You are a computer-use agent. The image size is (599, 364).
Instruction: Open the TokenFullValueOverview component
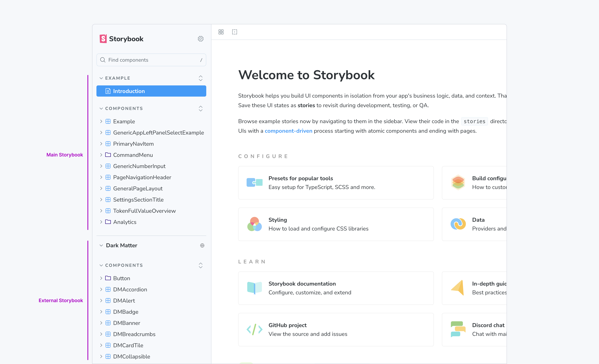click(x=151, y=211)
